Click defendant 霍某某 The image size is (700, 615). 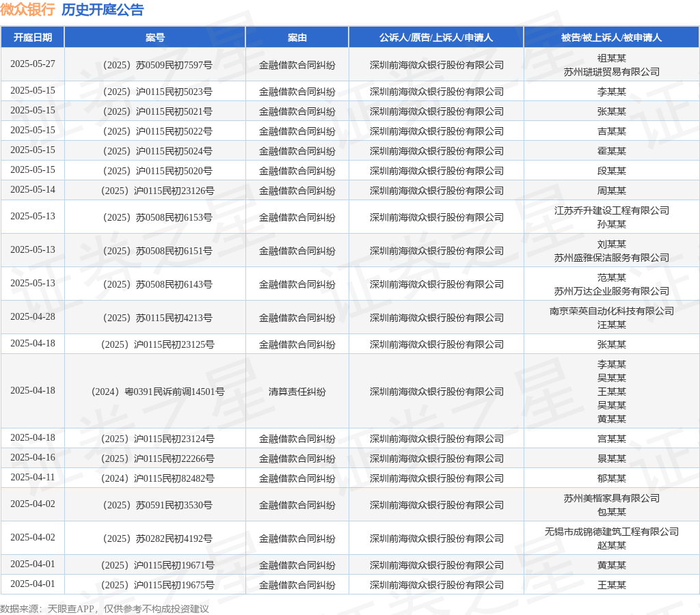[x=612, y=151]
